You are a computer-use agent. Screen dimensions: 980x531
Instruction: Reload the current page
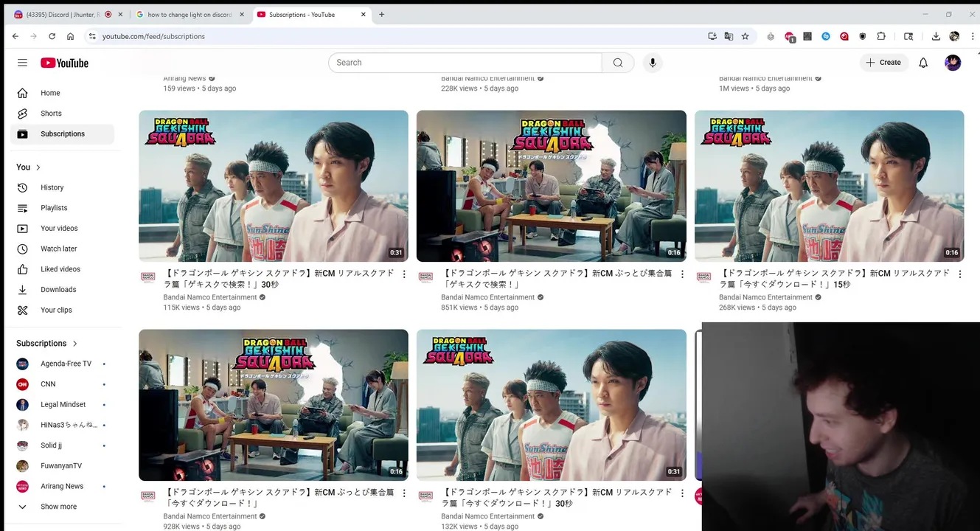pyautogui.click(x=52, y=36)
